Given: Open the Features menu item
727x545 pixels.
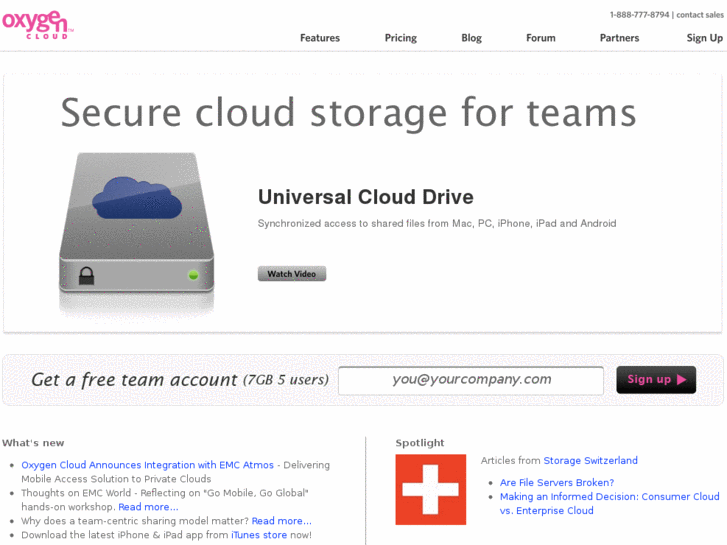Looking at the screenshot, I should (x=320, y=38).
